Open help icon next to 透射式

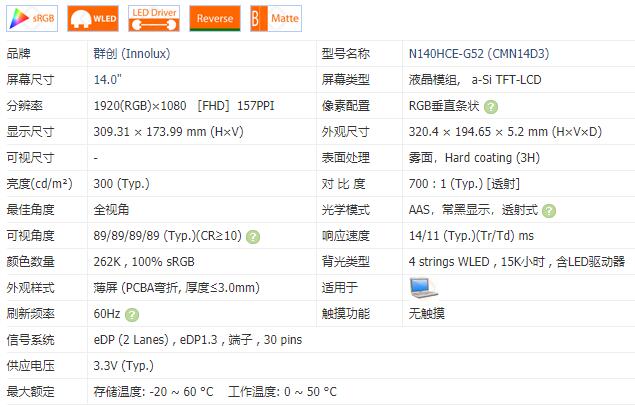pos(549,211)
